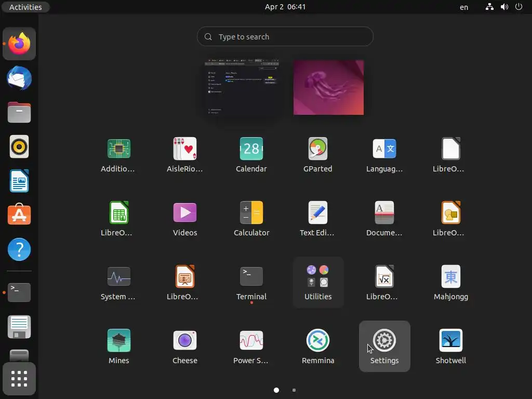Open the clock and date menu
Screen dimensions: 532x399
(285, 7)
